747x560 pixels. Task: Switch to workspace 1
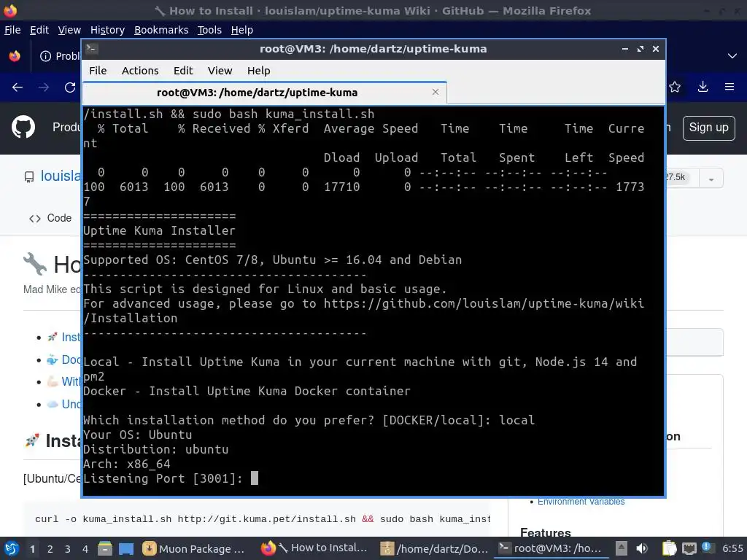point(32,549)
